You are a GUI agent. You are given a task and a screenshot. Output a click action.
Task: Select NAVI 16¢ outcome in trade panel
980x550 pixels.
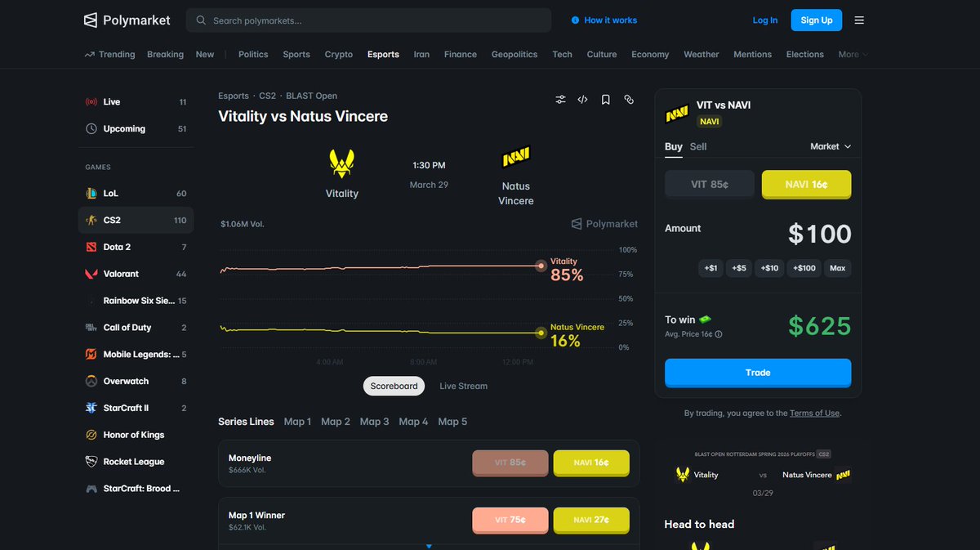806,185
